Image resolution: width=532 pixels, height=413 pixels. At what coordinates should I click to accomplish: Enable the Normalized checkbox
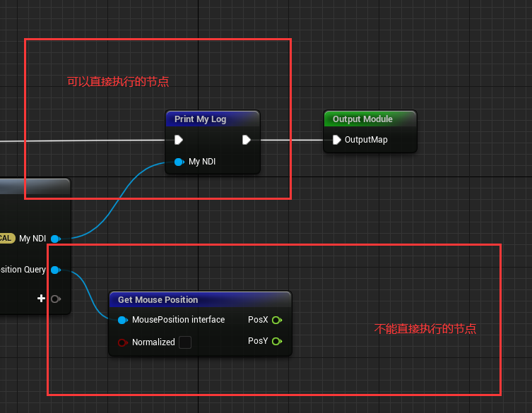[x=184, y=342]
